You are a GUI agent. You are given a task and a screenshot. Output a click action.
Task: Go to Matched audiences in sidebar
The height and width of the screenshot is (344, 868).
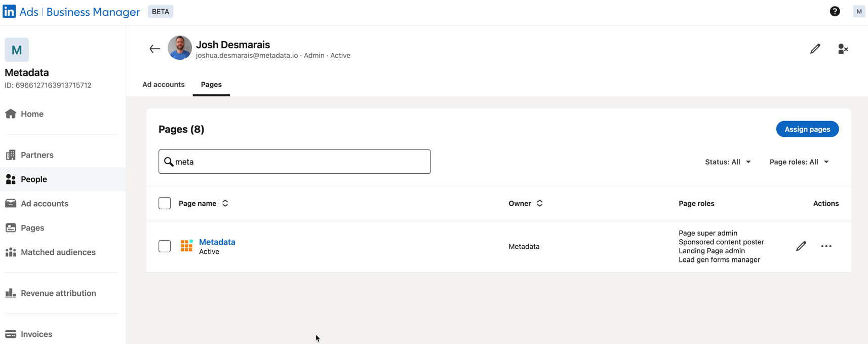point(58,252)
